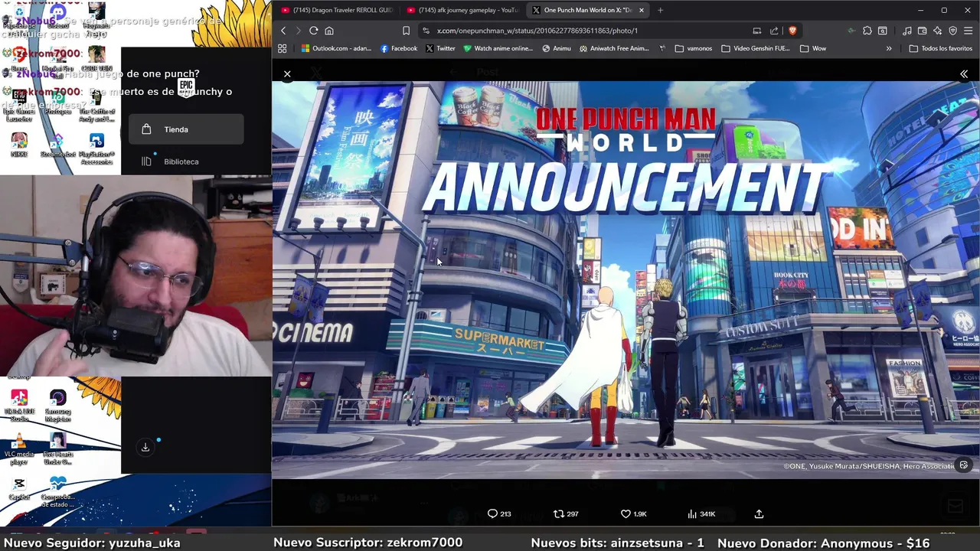Open the Facebook bookmark

[399, 48]
